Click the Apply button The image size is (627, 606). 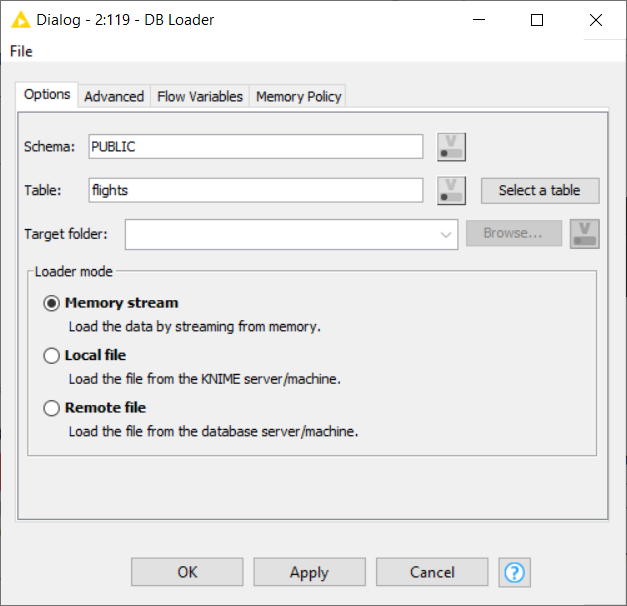(310, 572)
